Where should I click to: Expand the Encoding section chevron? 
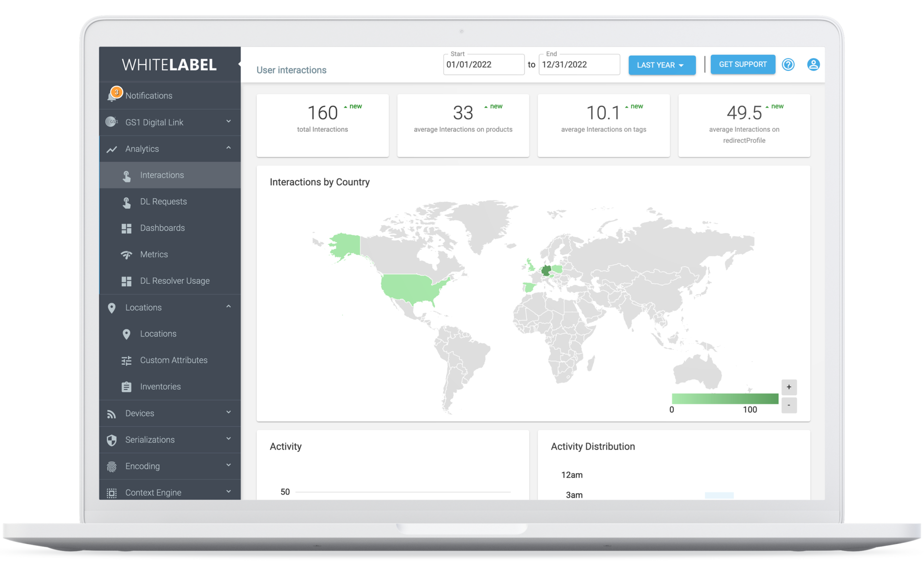(229, 465)
